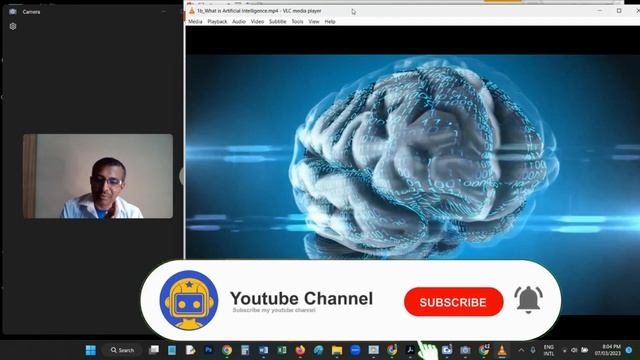
Task: Open the ENG INTL language switcher
Action: [549, 350]
